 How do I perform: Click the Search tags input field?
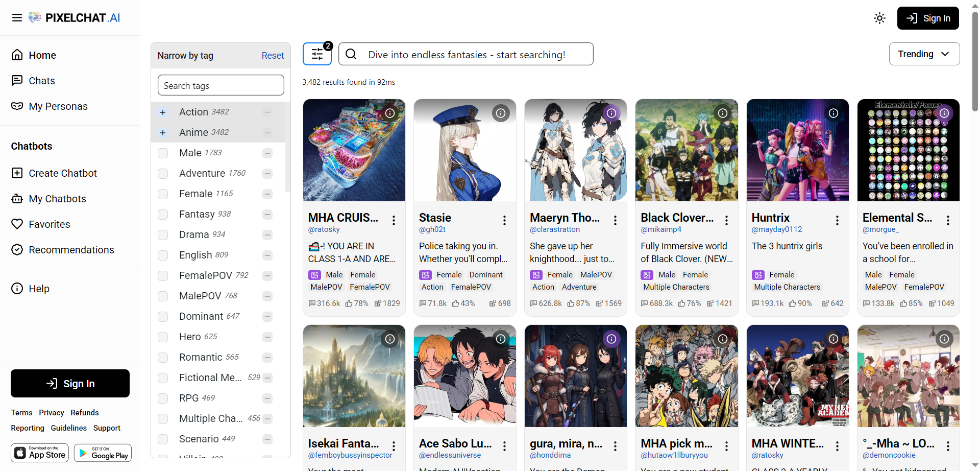pos(220,85)
